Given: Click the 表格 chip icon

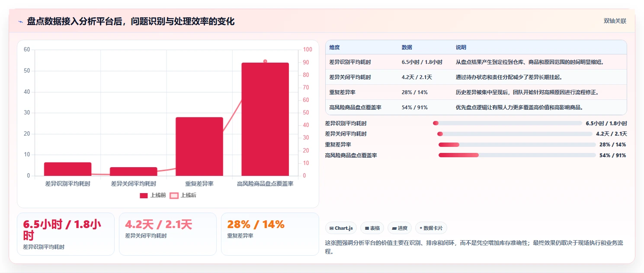Looking at the screenshot, I should tap(367, 228).
